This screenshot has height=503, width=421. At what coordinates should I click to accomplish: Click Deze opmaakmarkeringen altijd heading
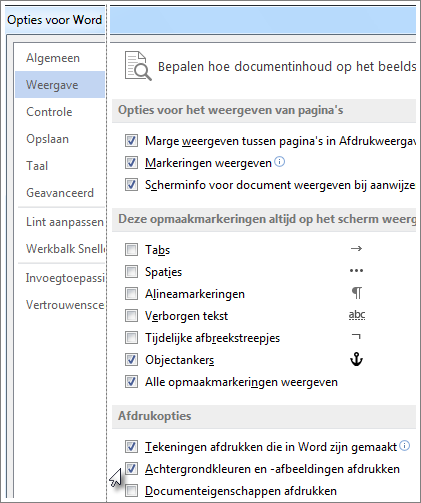267,219
